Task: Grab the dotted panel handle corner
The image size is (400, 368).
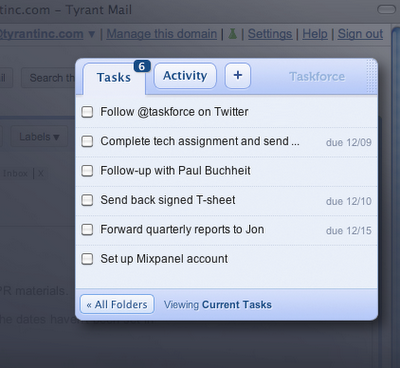Action: pos(371,76)
